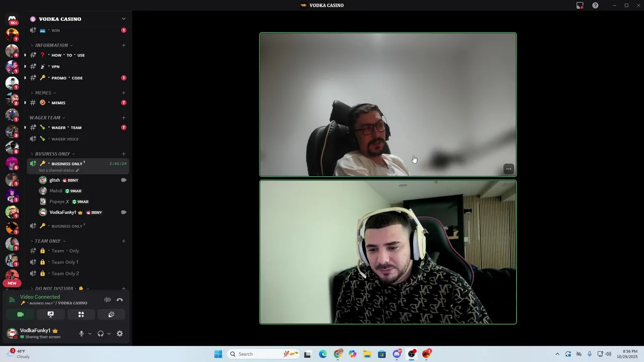
Task: Open noise suppression settings waveform icon
Action: coord(108,300)
